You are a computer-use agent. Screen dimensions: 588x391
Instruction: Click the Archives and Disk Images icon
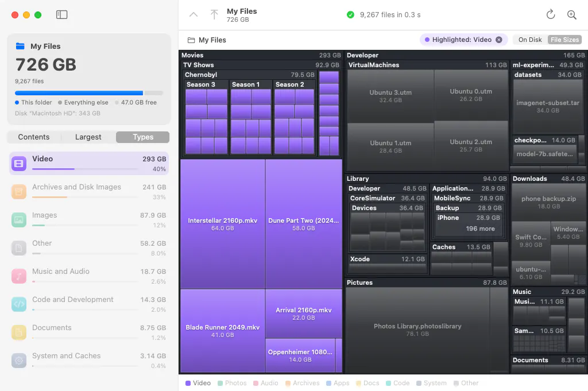[19, 192]
